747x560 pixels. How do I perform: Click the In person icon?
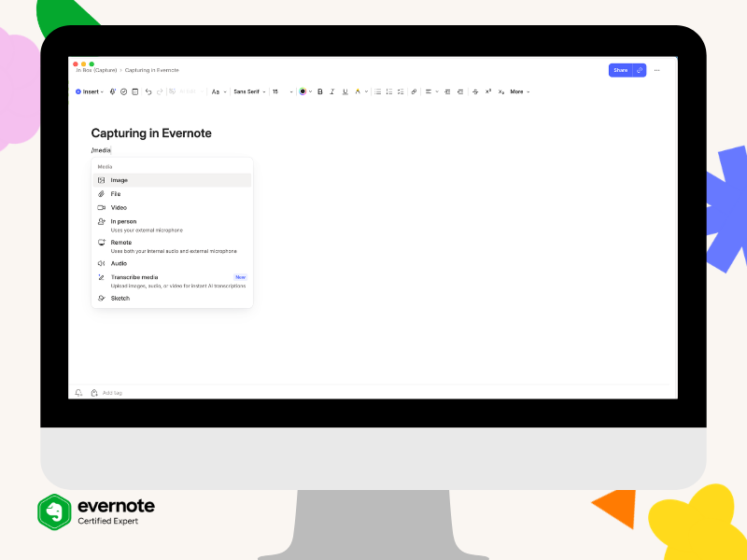pyautogui.click(x=102, y=221)
